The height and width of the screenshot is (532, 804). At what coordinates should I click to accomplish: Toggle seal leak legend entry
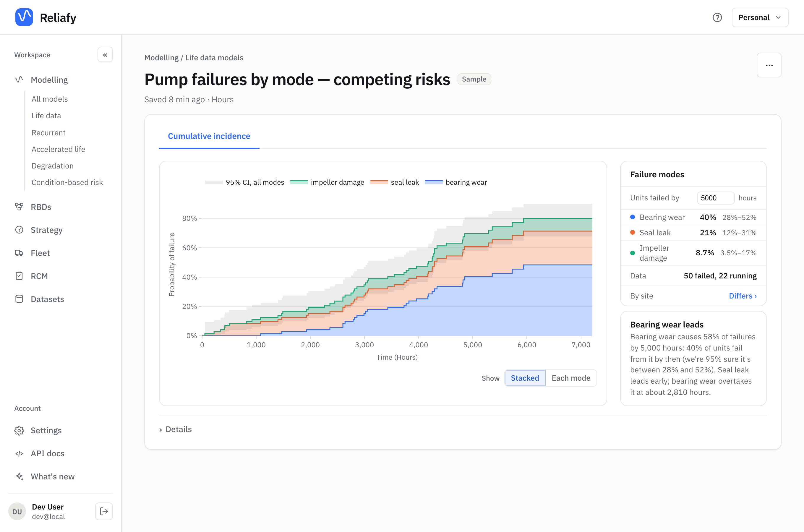click(x=395, y=182)
